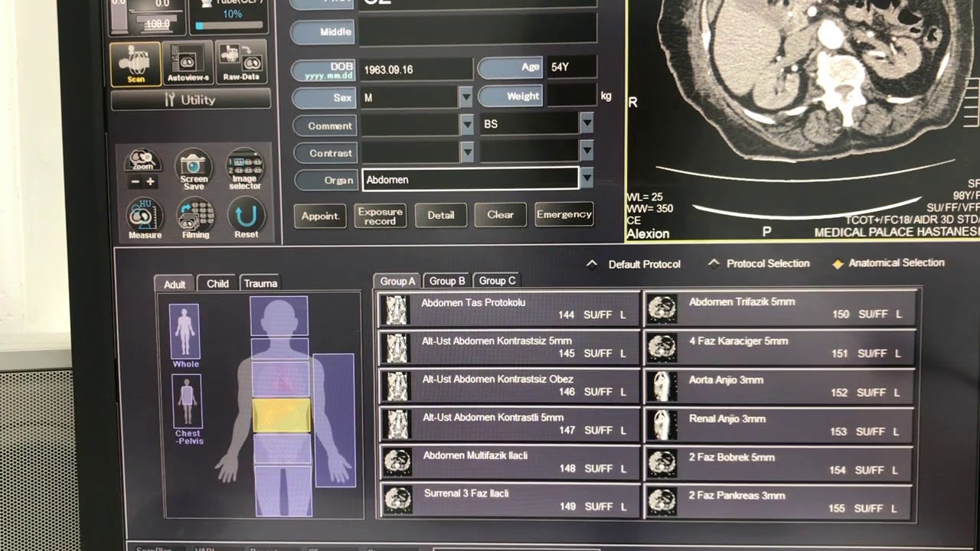Select the legs region on body diagram

283,490
